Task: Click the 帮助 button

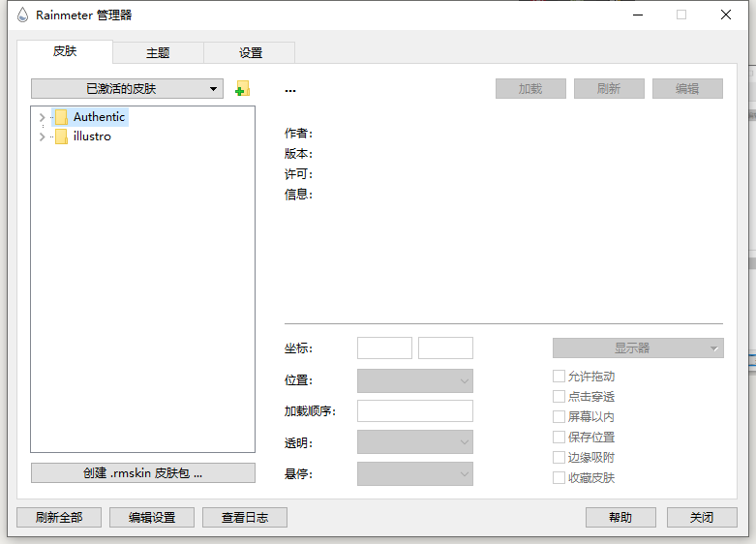Action: (x=620, y=518)
